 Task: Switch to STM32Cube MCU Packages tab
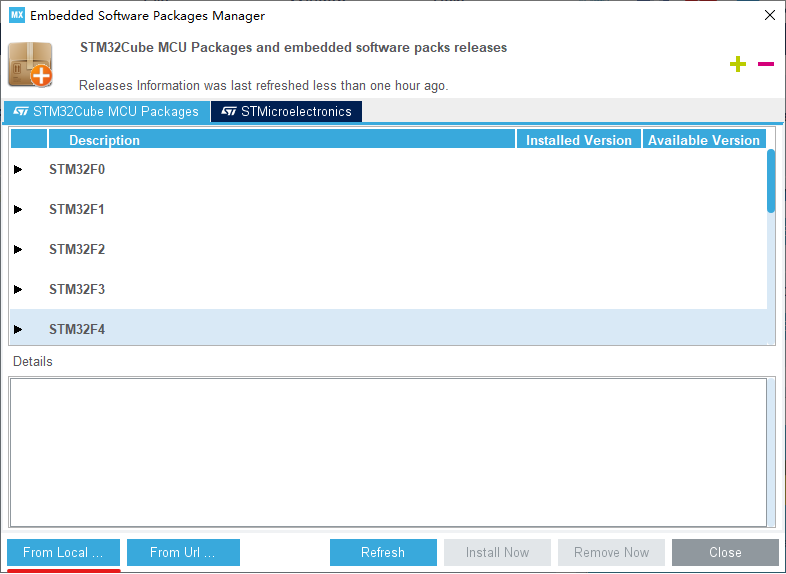106,112
